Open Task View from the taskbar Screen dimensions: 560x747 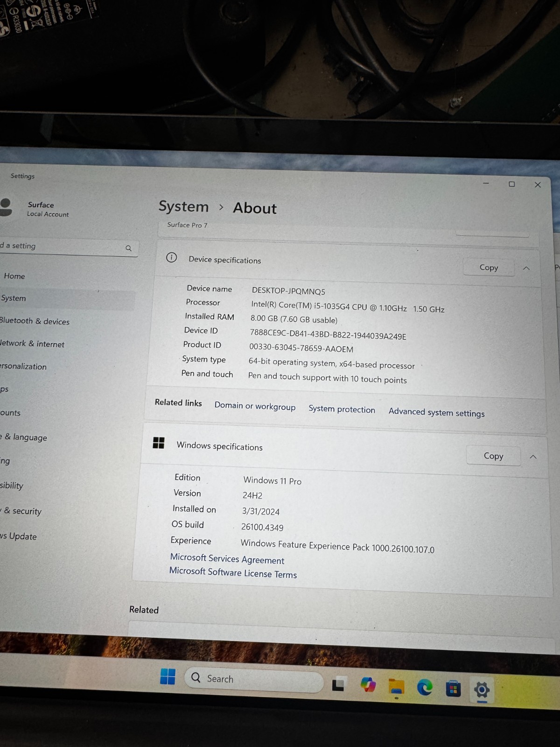338,684
